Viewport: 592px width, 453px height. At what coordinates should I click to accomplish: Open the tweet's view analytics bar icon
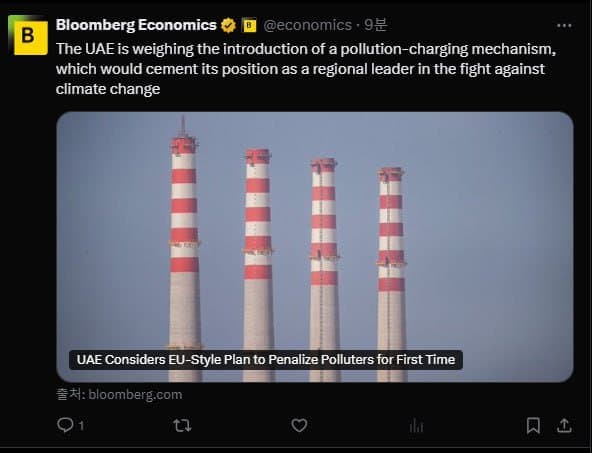click(416, 425)
